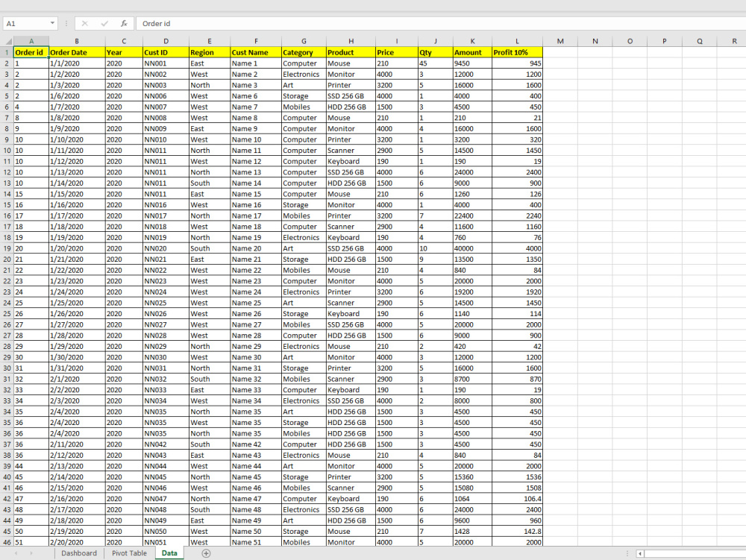Click the cell with amount 22400
This screenshot has height=560, width=746.
click(472, 215)
